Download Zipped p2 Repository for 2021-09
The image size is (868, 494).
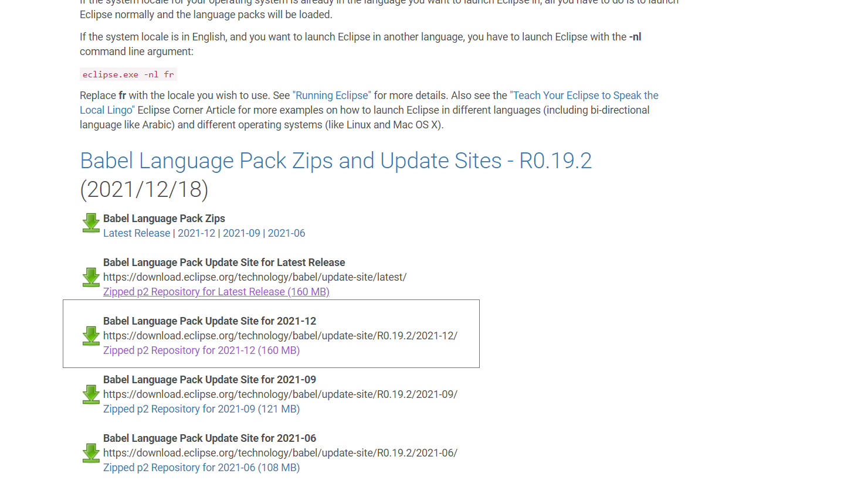coord(201,409)
